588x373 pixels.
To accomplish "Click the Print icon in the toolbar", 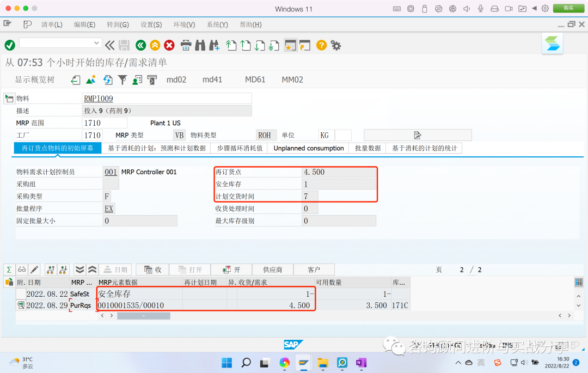I will click(186, 45).
